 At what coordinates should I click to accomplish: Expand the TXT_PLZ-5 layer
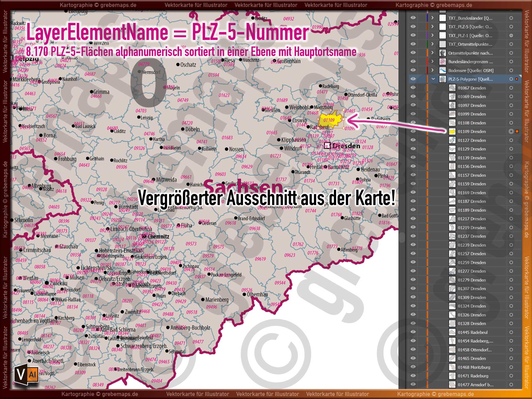[433, 27]
